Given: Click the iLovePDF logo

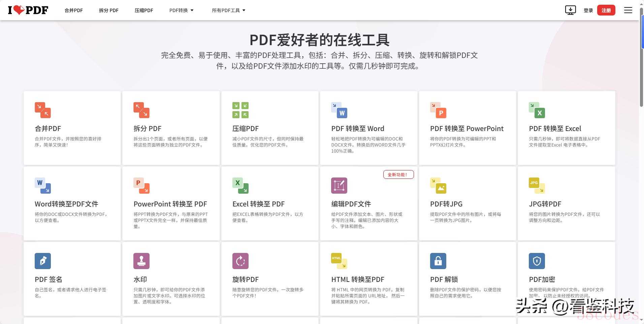Looking at the screenshot, I should point(28,10).
